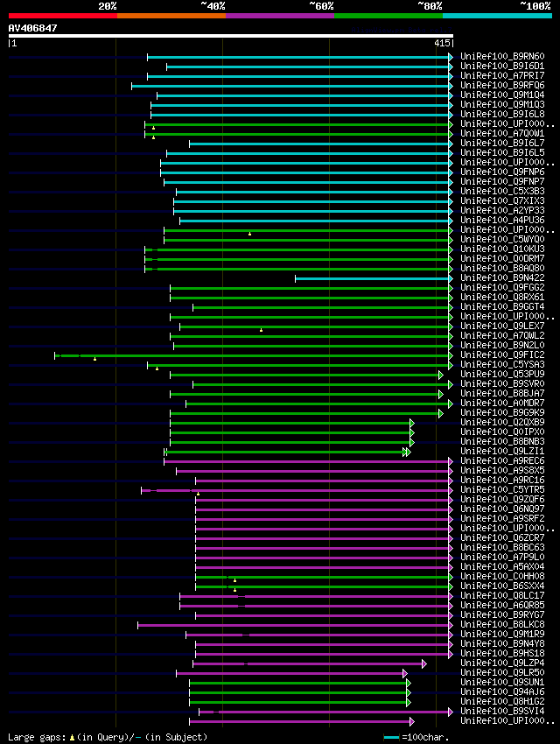Select the UniRef100_B8BJA7 label

(502, 393)
